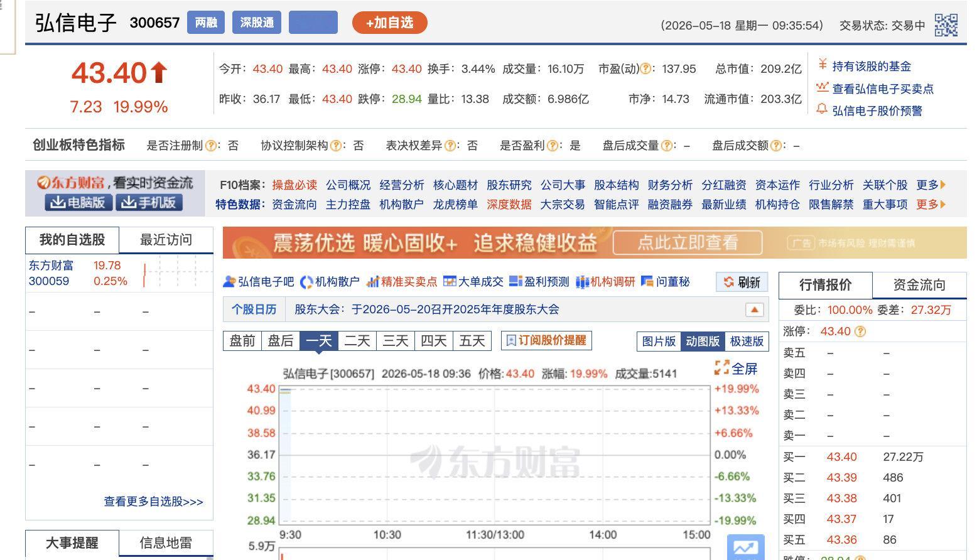Click the 涨停 help icon in quote panel

860,331
